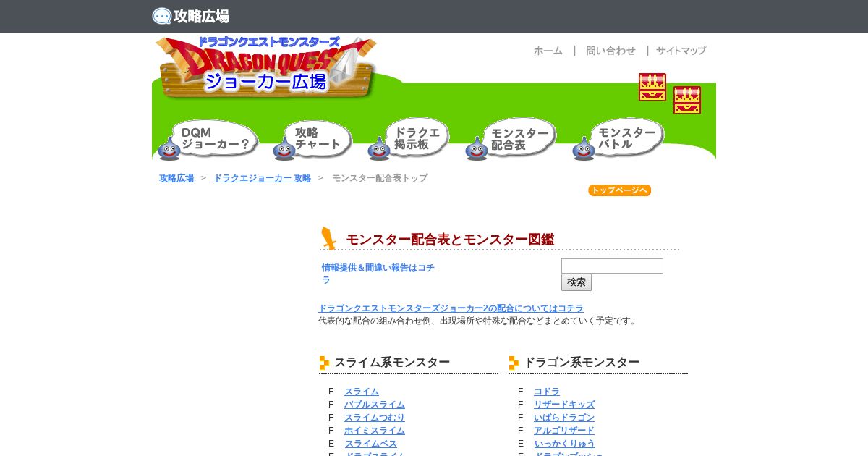
Task: Click the slime icon beside DQMジョーカー？
Action: 169,149
